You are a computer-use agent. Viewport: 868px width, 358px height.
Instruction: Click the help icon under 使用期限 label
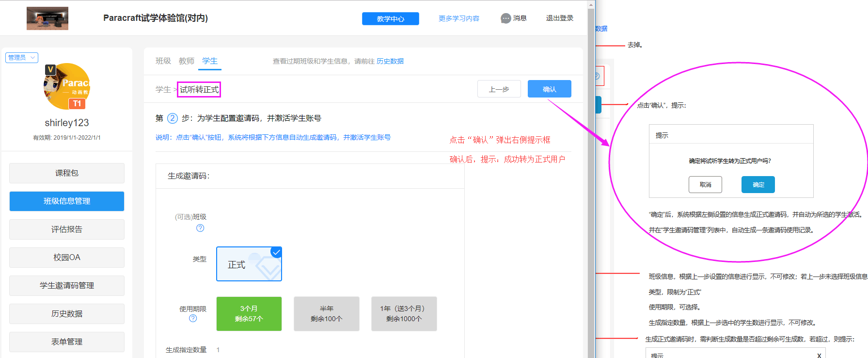193,318
